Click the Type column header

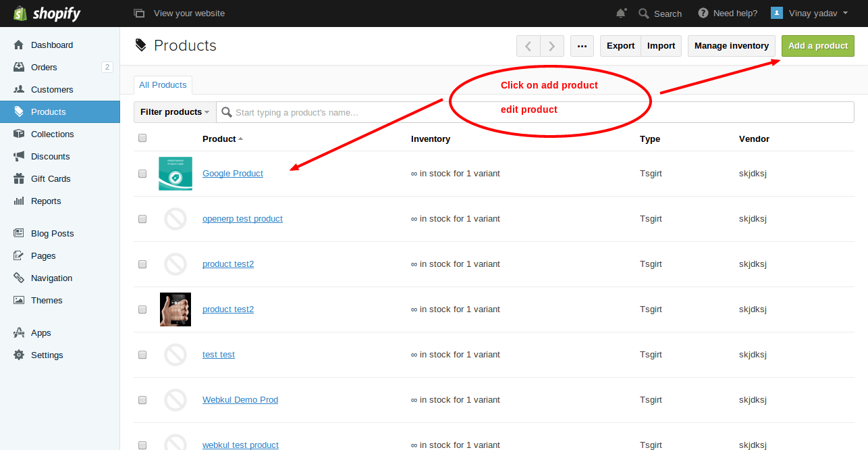(x=650, y=139)
